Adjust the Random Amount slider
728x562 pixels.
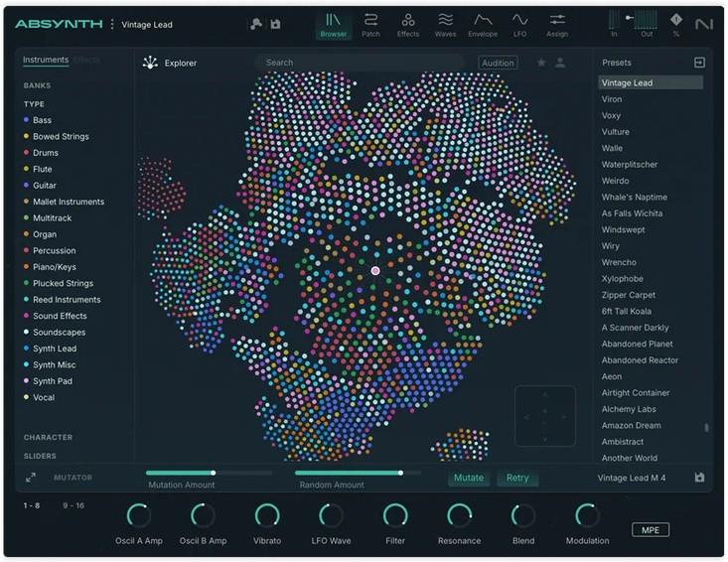click(x=358, y=473)
